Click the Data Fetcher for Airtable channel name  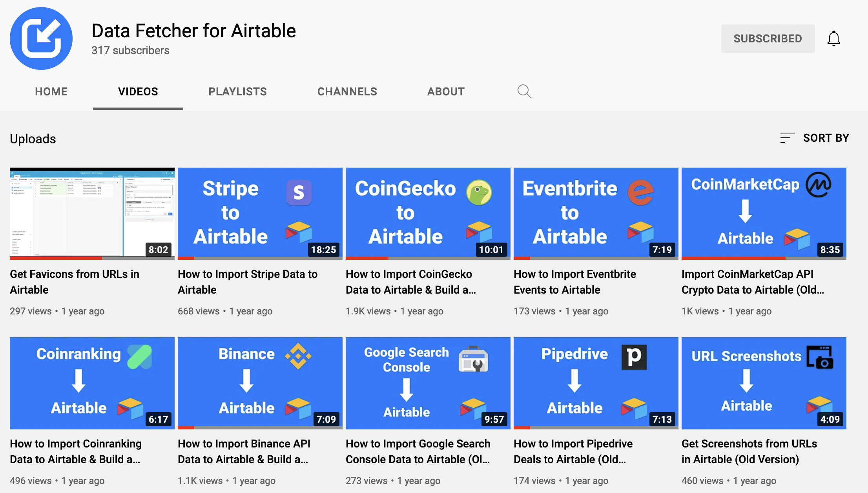coord(194,31)
